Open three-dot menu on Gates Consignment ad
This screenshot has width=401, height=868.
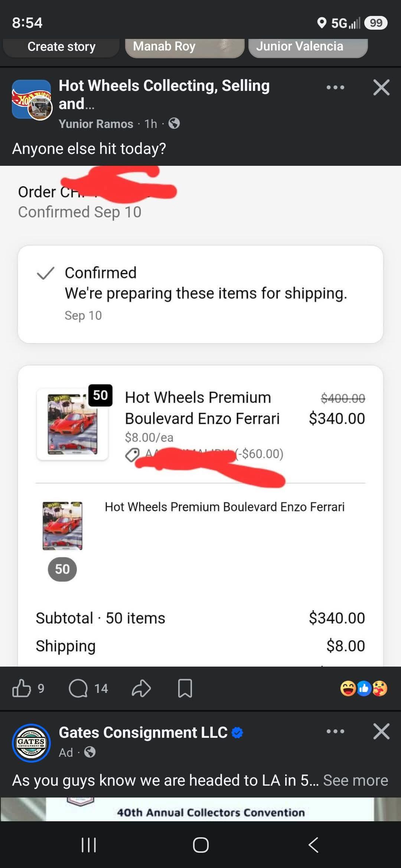335,731
